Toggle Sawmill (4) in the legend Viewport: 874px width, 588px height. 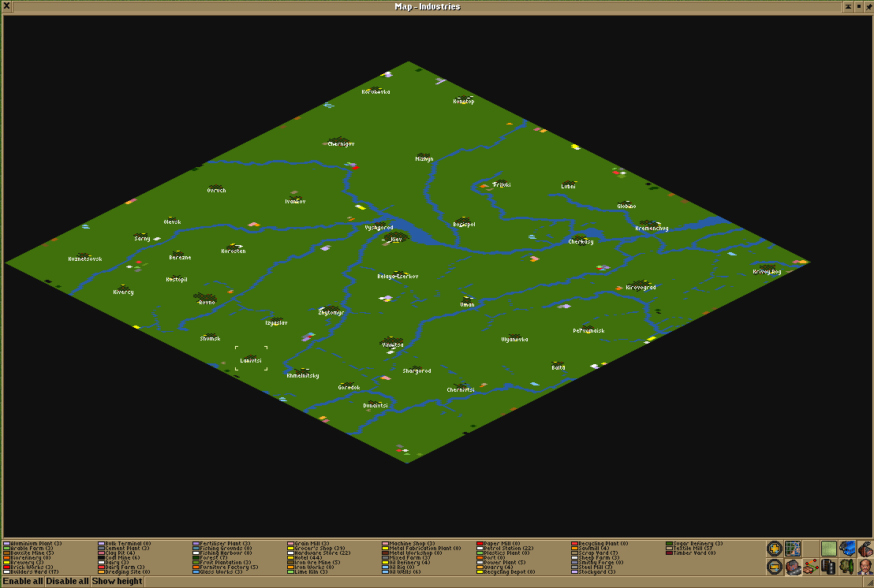[x=591, y=549]
